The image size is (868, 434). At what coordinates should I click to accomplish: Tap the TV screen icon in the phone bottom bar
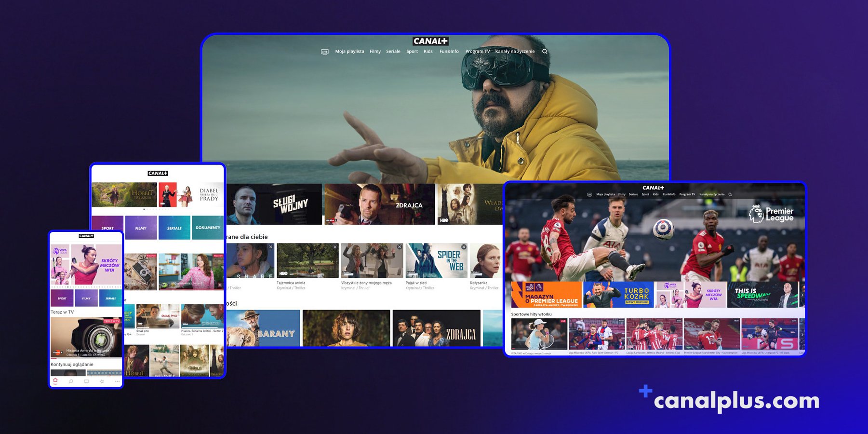[86, 381]
